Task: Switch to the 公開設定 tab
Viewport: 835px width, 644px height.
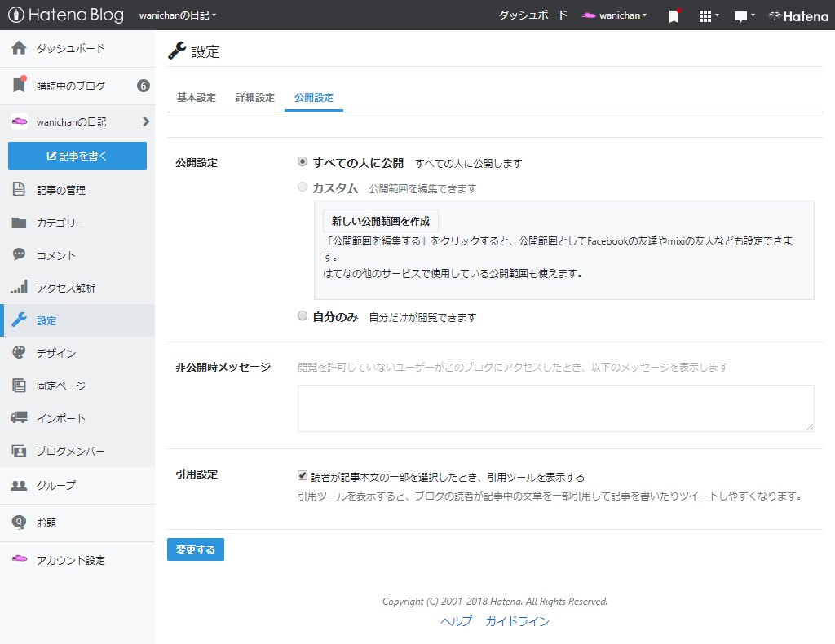Action: [314, 97]
